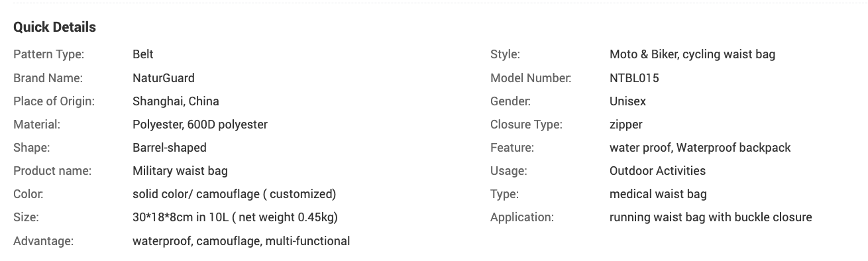Click the medical waist bag type value
Image resolution: width=868 pixels, height=261 pixels.
point(658,194)
